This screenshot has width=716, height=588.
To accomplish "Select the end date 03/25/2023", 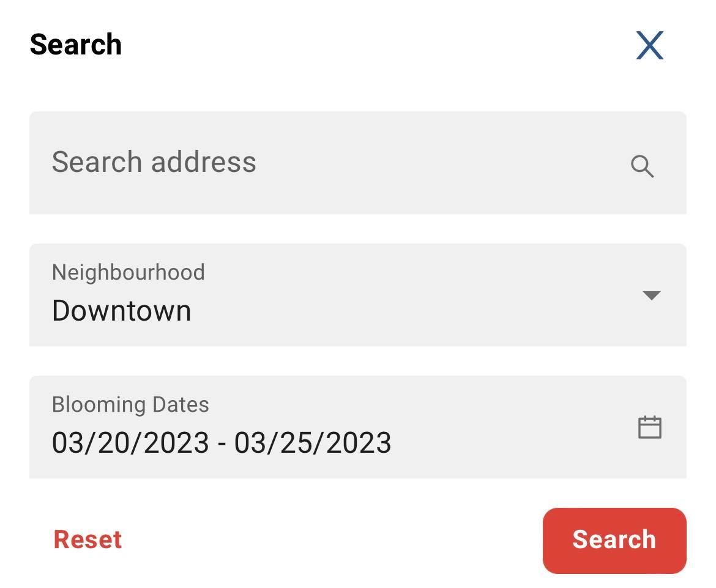I will (x=313, y=443).
